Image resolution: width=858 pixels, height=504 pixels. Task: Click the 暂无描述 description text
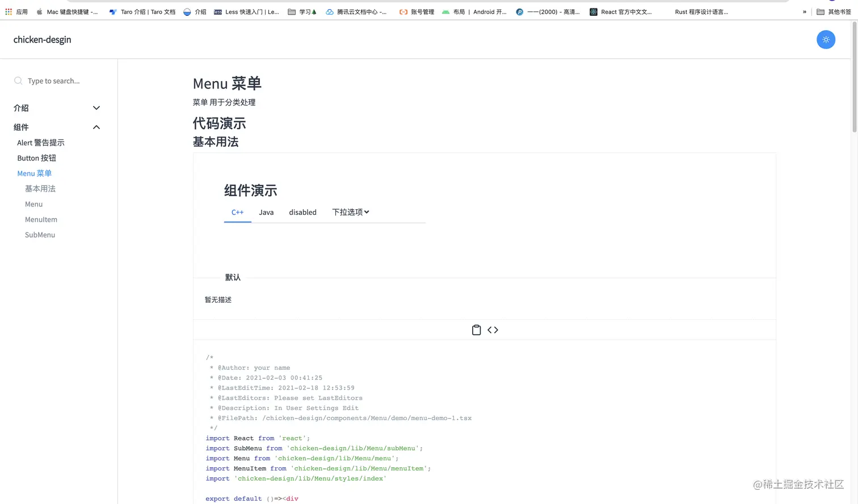click(218, 300)
